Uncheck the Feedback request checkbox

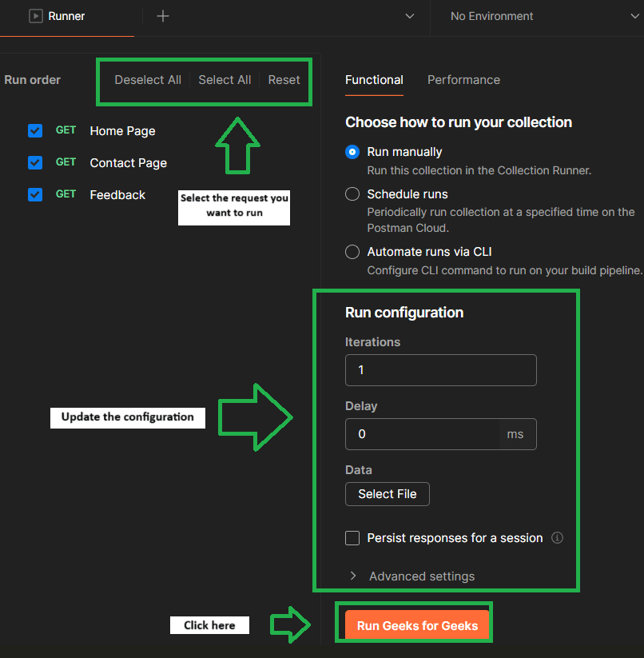pos(35,194)
